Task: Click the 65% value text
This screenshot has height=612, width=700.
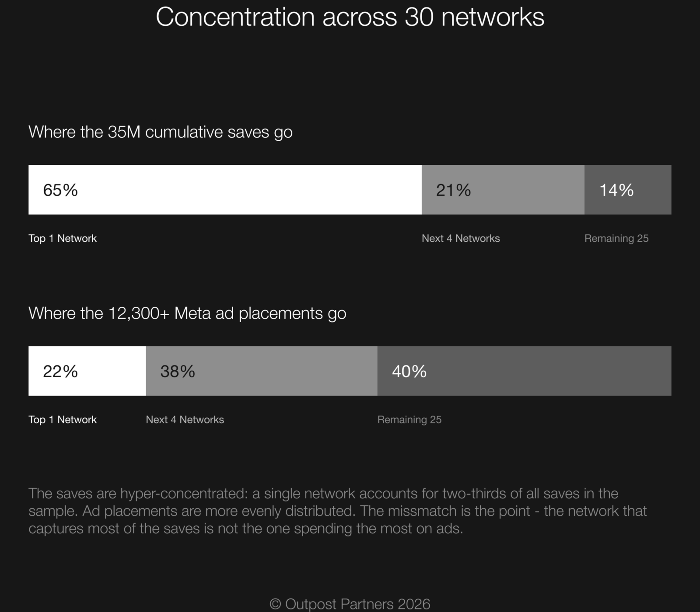Action: (x=60, y=190)
